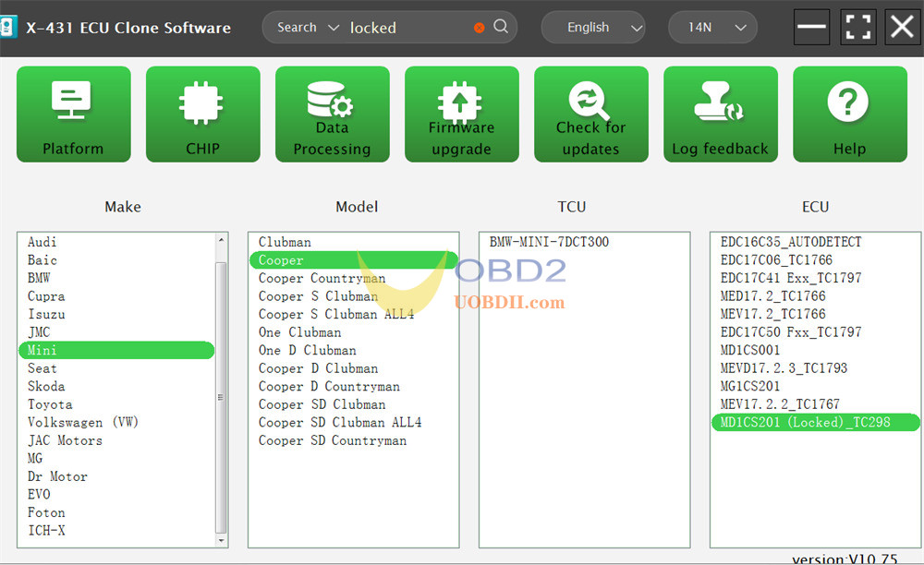Select Baic in Make list
924x565 pixels.
click(116, 260)
